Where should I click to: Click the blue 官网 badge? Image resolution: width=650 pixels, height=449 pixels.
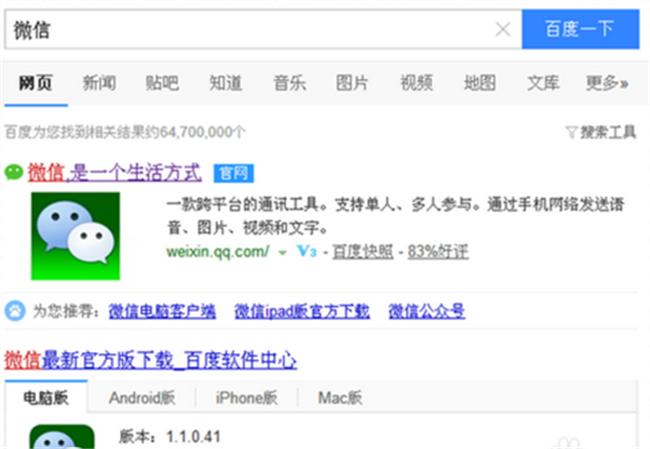click(234, 173)
